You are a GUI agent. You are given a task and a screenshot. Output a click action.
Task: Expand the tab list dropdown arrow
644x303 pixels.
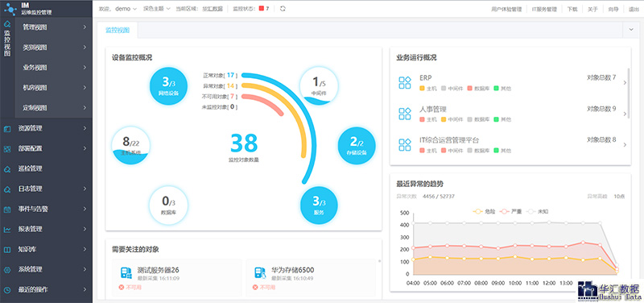[631, 30]
